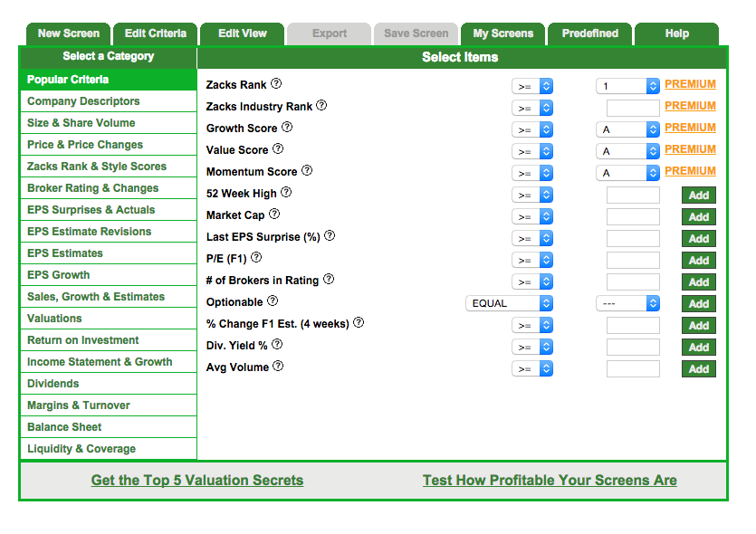Image resolution: width=756 pixels, height=534 pixels.
Task: Click question mark beside Optionable
Action: (273, 300)
